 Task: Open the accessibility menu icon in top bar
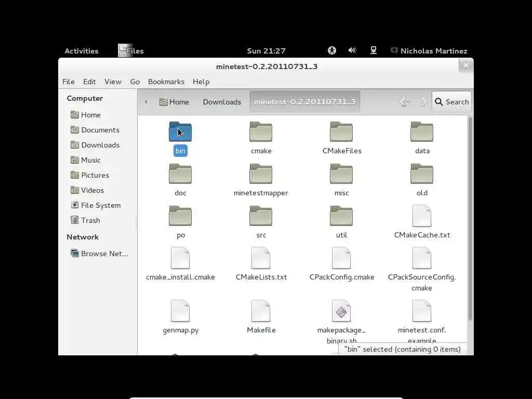pos(332,50)
